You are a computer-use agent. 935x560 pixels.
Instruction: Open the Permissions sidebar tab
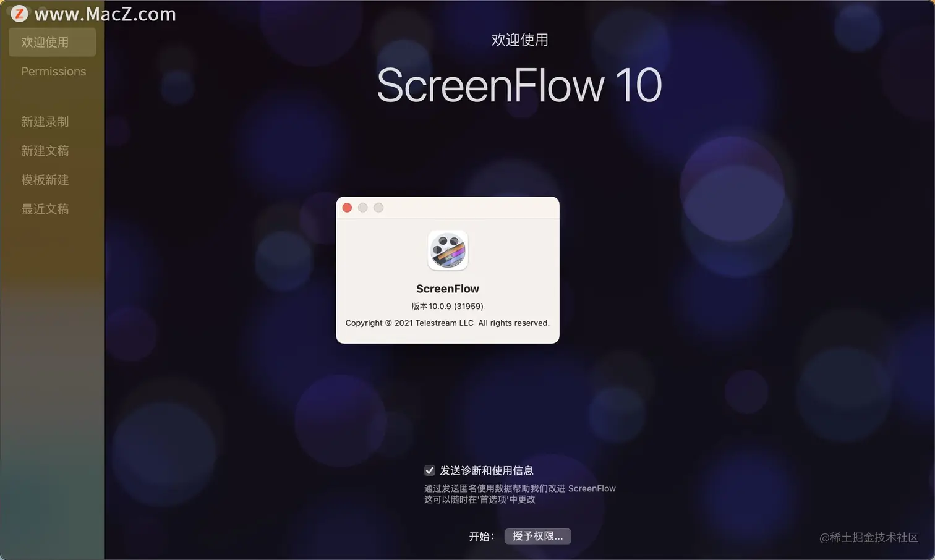(x=54, y=71)
